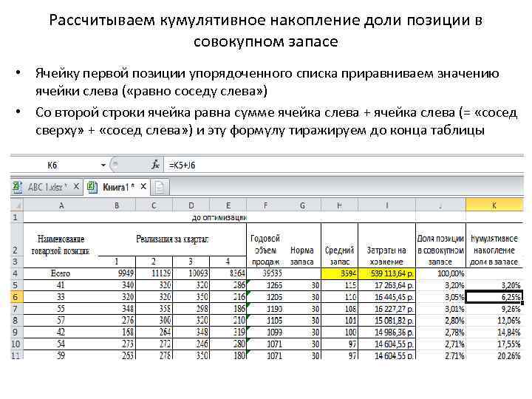Click header 'Реализация за квартал'
Viewport: 532px width, 399px height.
click(172, 239)
